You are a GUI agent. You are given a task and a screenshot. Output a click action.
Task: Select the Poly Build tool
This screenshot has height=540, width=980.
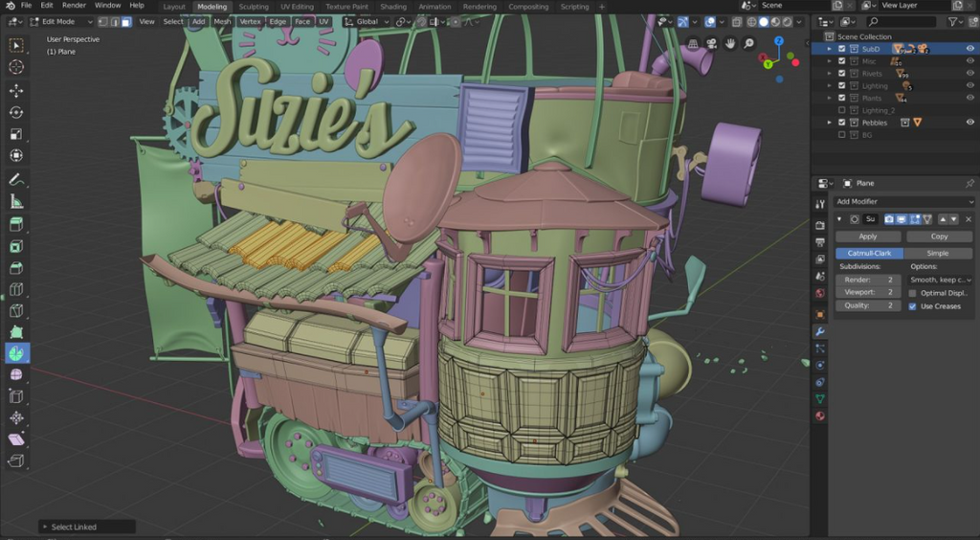16,331
